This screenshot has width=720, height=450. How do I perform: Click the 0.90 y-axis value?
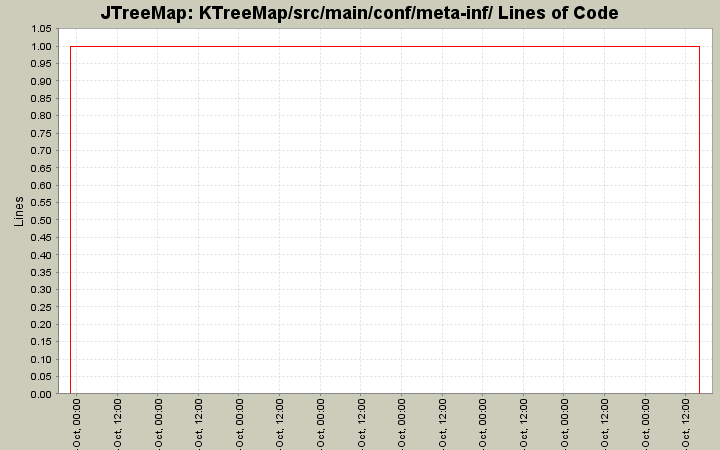point(41,81)
